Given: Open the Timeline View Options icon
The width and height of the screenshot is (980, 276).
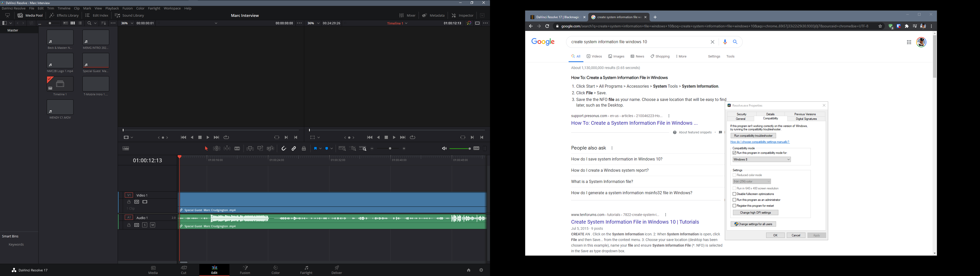Looking at the screenshot, I should coord(126,149).
